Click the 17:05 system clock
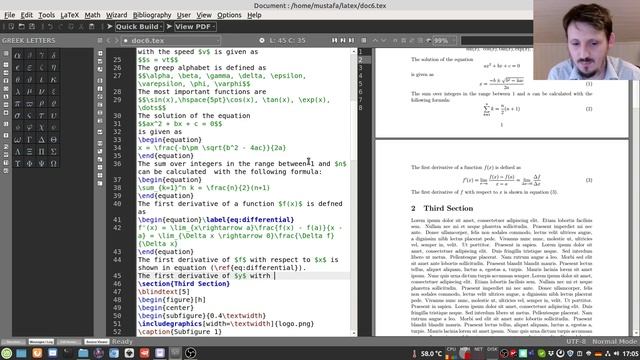The width and height of the screenshot is (640, 360). [x=631, y=353]
